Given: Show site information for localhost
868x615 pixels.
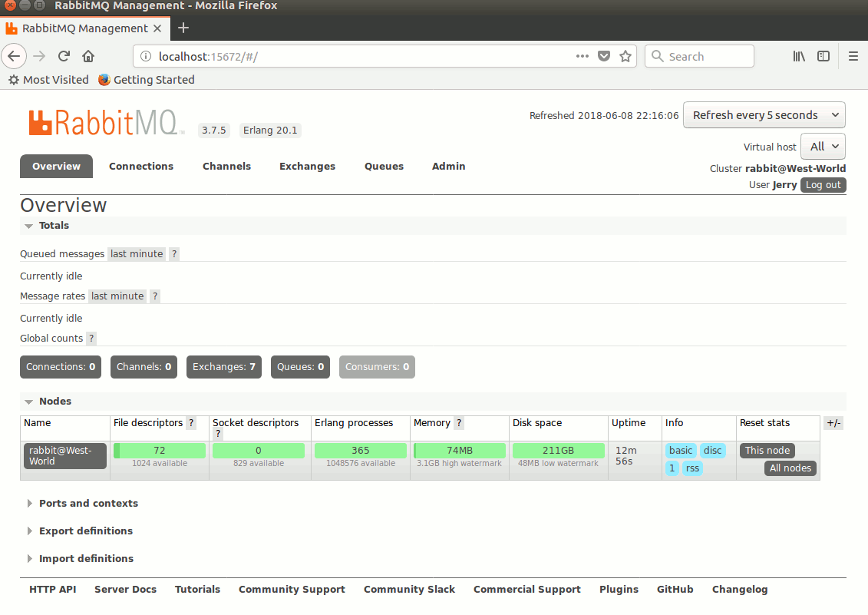Looking at the screenshot, I should click(146, 56).
